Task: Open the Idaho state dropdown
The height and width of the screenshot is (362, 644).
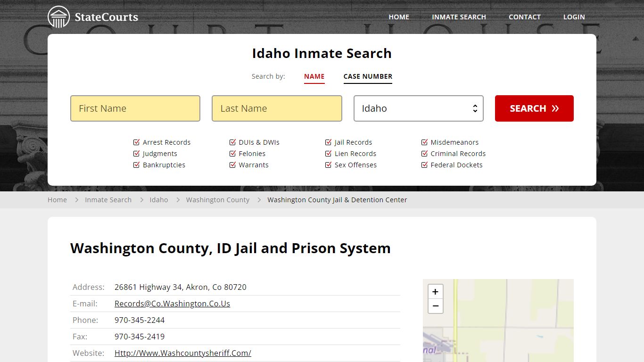Action: pos(419,108)
